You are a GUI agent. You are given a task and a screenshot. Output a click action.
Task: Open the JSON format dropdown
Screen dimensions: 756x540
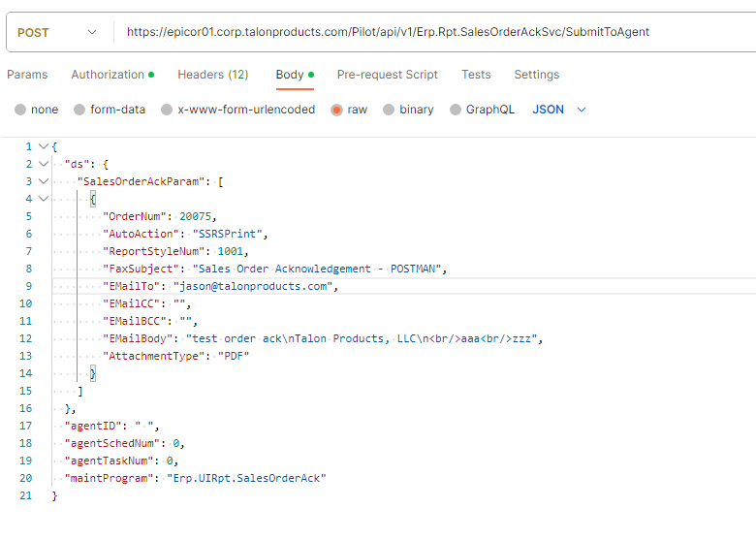(559, 110)
